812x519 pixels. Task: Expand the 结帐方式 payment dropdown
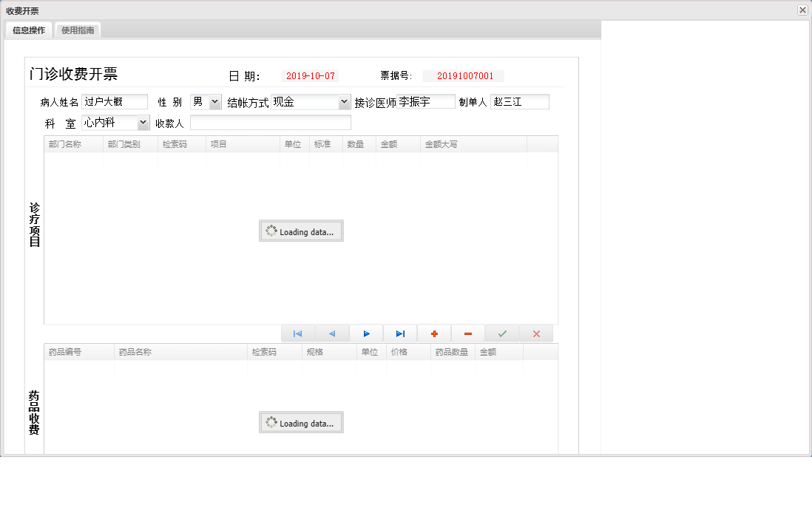344,102
